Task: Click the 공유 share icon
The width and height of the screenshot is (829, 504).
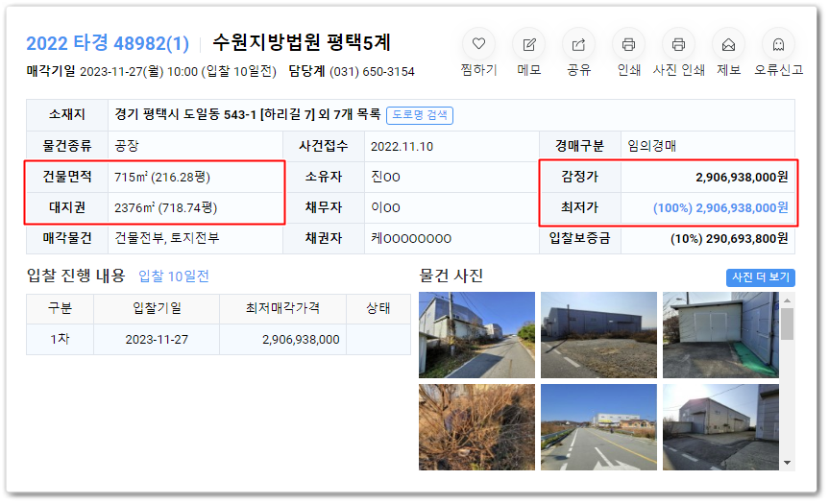Action: pos(578,44)
